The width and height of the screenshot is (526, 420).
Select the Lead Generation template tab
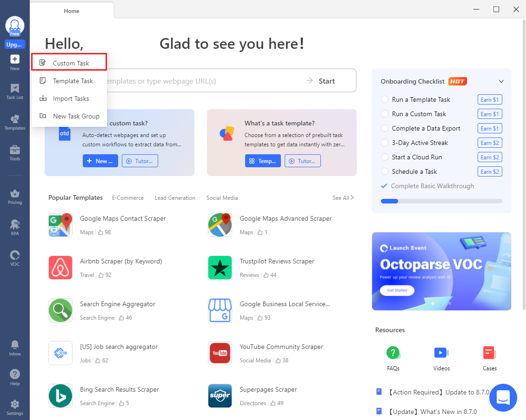175,198
